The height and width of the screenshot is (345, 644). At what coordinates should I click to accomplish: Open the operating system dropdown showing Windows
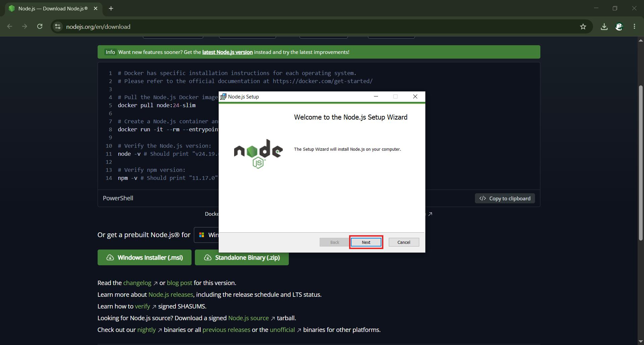click(207, 235)
